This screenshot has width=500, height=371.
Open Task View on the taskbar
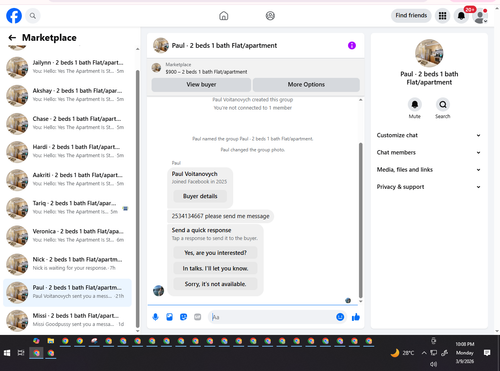pyautogui.click(x=21, y=353)
